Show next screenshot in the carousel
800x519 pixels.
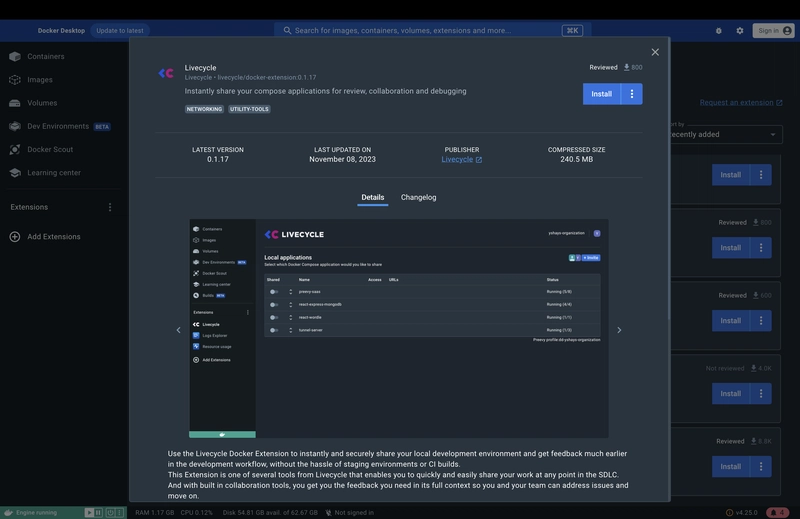619,330
